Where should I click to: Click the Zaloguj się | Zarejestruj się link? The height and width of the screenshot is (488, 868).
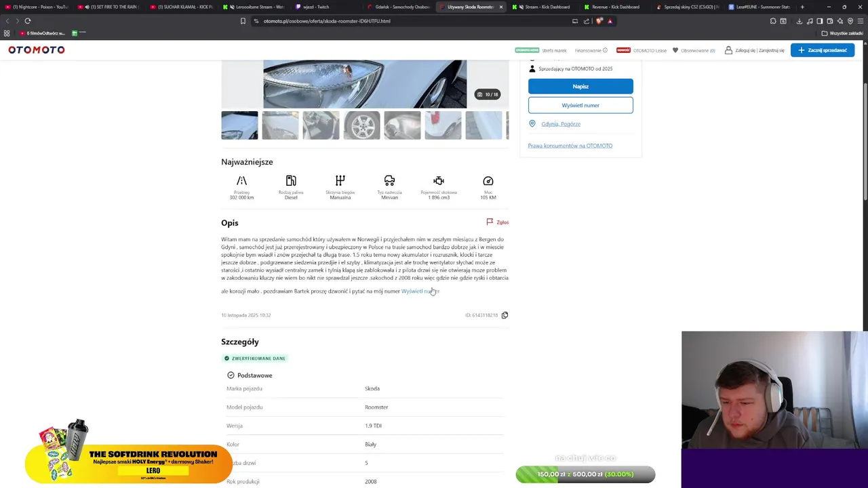759,50
